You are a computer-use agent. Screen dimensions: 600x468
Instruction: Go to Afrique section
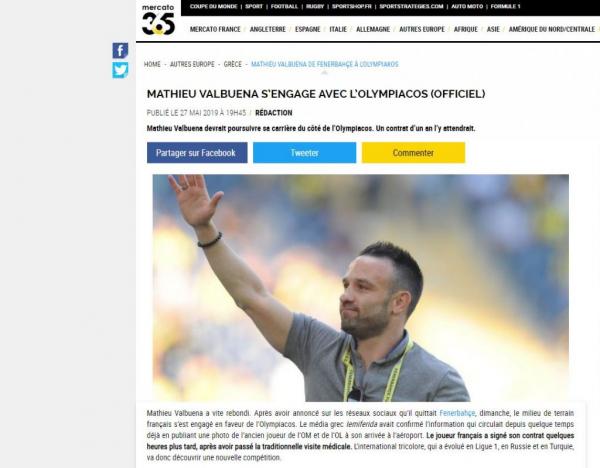click(x=466, y=29)
